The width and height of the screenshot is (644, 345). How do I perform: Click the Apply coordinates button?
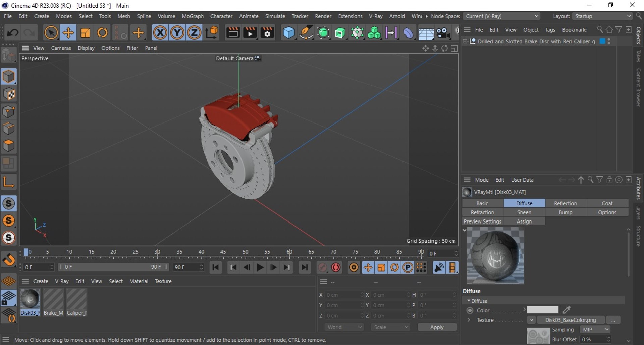click(x=437, y=327)
